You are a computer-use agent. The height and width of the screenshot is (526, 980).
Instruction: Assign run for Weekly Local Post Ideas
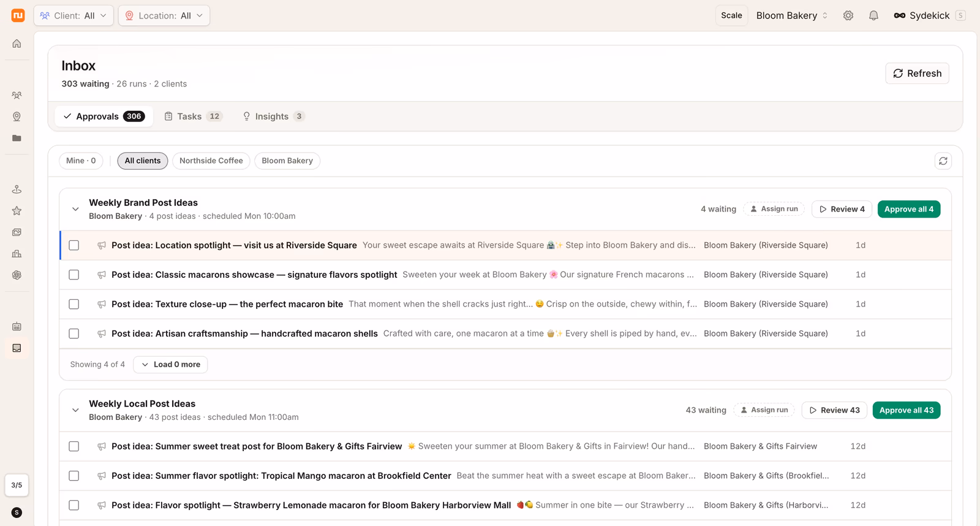coord(764,410)
